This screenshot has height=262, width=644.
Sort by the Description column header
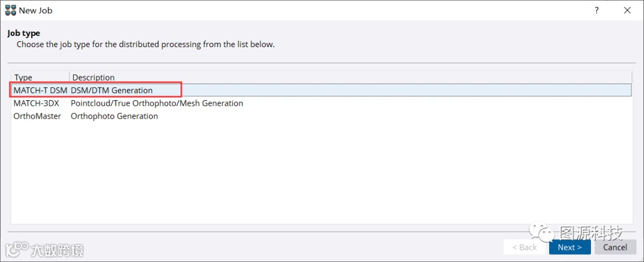94,78
